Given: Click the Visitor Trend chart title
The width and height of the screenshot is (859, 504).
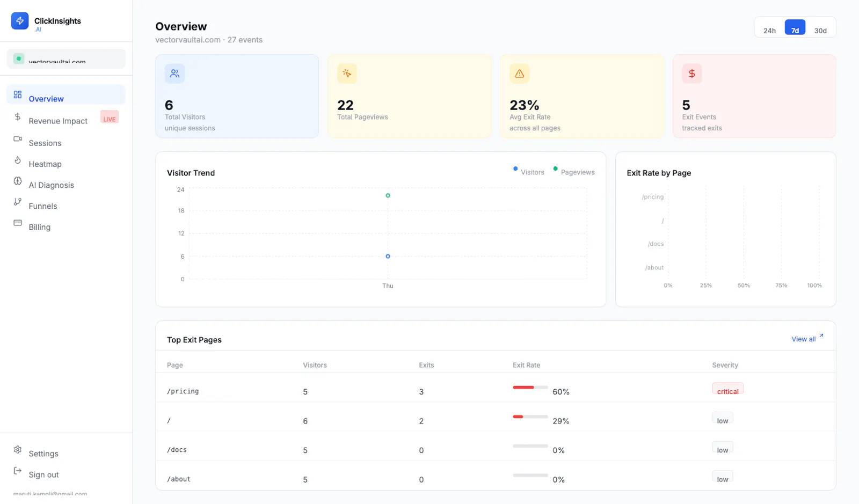Looking at the screenshot, I should [191, 173].
